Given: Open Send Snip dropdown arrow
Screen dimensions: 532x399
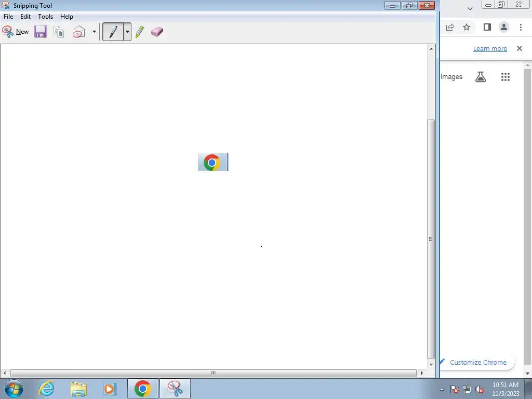Looking at the screenshot, I should point(94,32).
